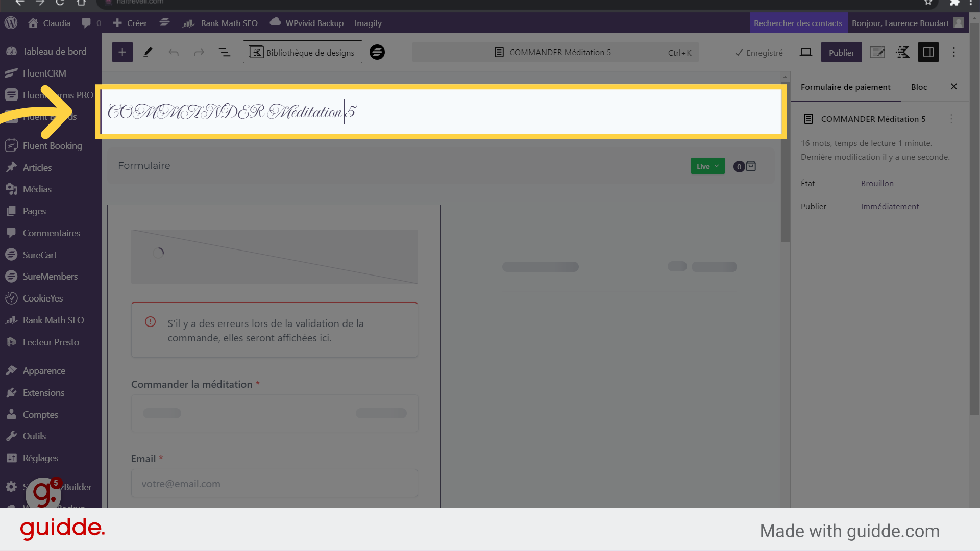Close the settings sidebar
Viewport: 980px width, 551px height.
click(954, 87)
